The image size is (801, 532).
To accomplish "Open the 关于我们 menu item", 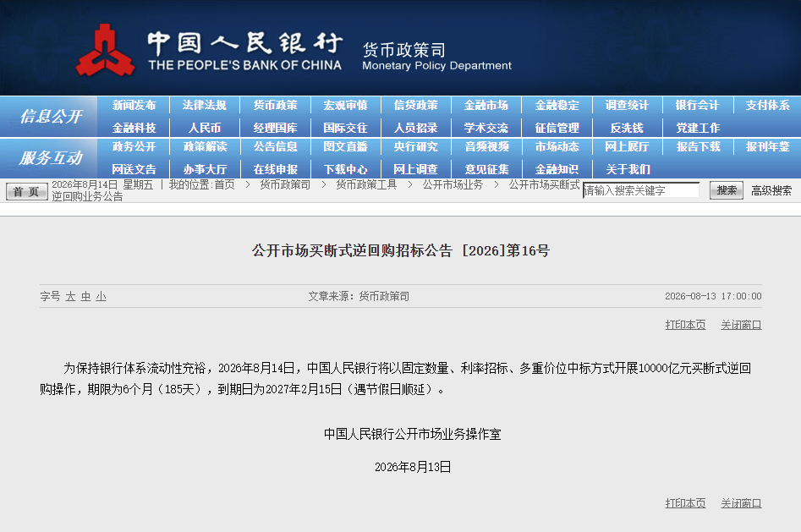I will 628,169.
